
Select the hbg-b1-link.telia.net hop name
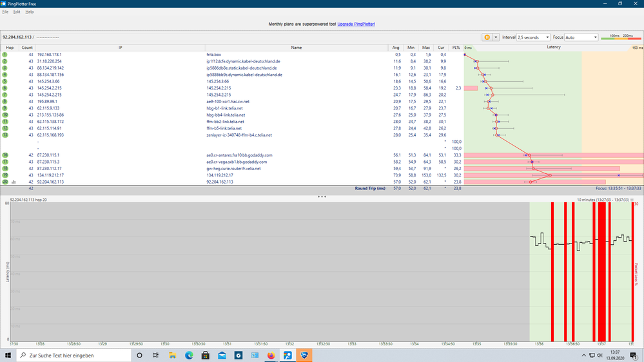tap(225, 108)
